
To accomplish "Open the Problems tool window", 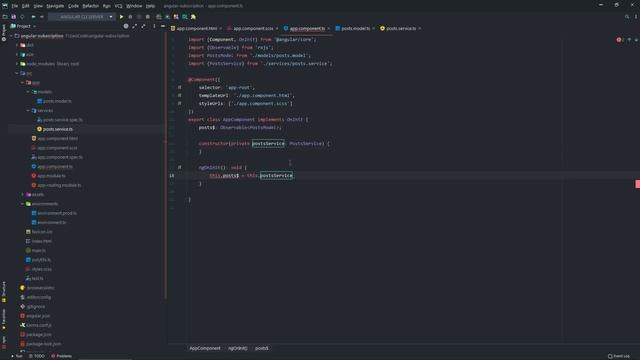I will click(x=62, y=356).
